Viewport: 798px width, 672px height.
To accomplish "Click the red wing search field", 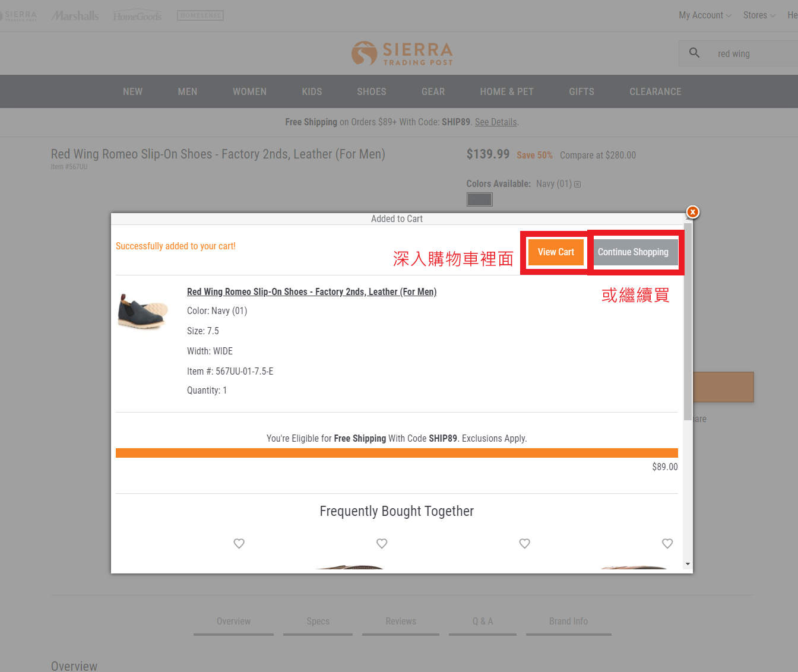I will [x=754, y=54].
